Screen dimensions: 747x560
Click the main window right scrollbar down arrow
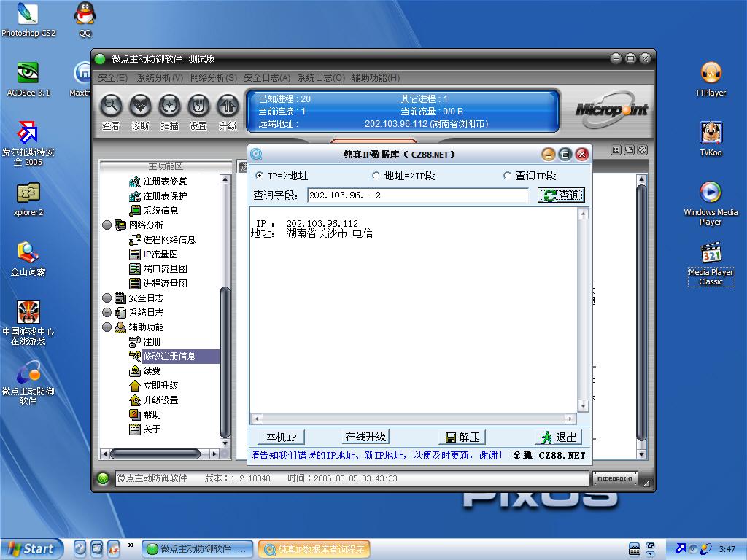(642, 454)
